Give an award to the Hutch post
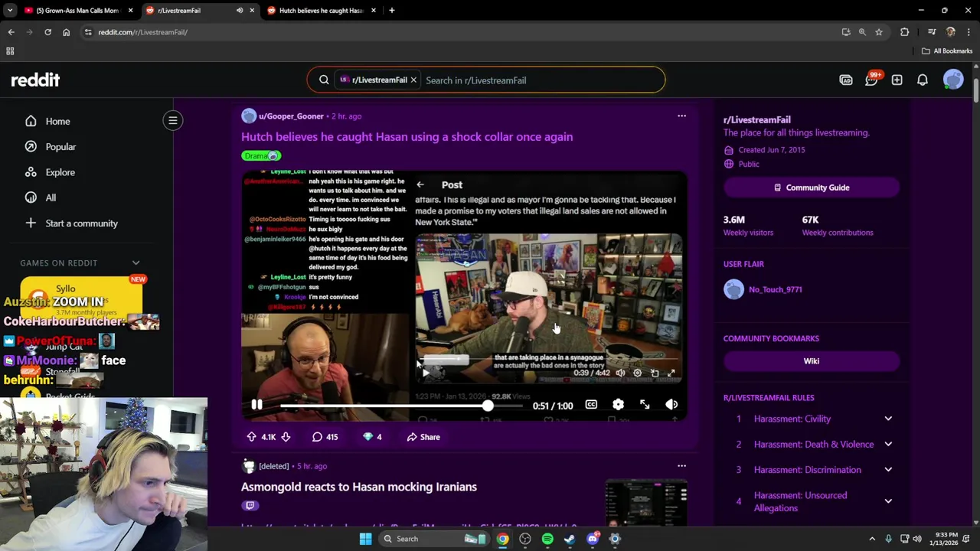The image size is (980, 551). (372, 437)
